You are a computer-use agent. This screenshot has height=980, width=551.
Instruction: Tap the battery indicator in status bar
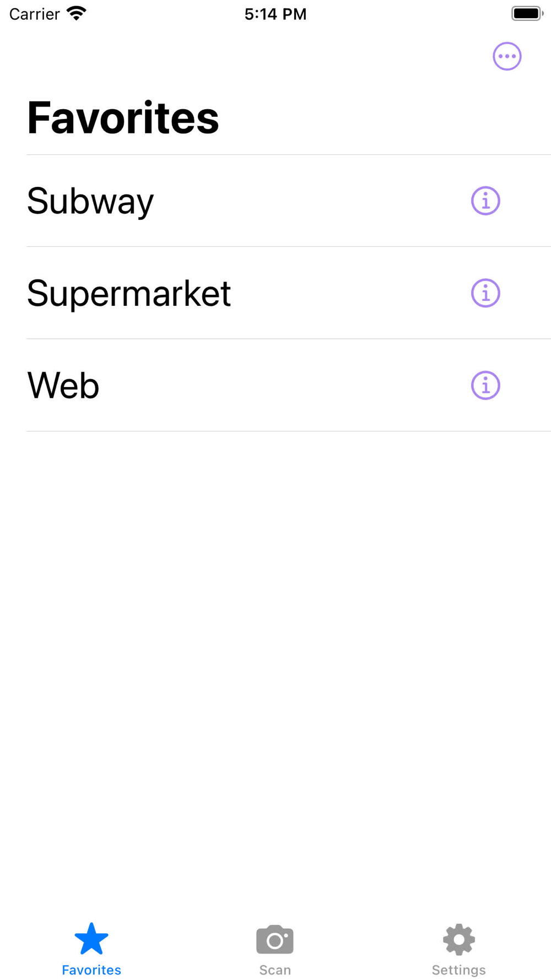click(x=527, y=13)
